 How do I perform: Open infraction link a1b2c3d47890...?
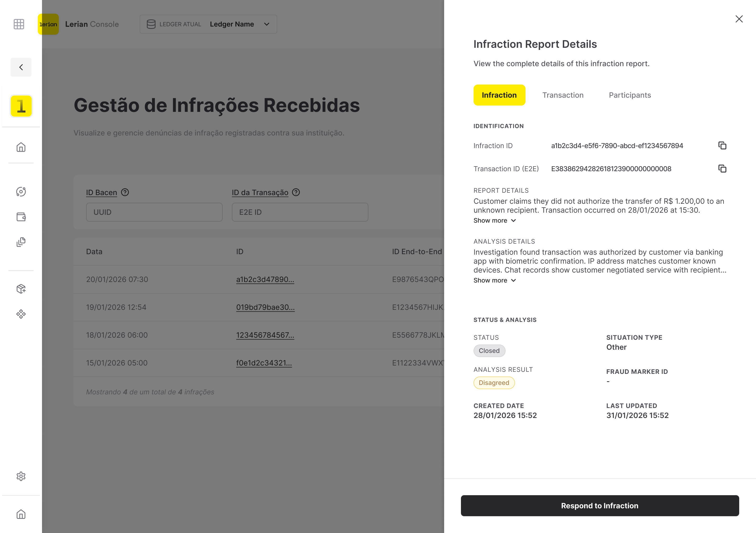click(x=265, y=279)
